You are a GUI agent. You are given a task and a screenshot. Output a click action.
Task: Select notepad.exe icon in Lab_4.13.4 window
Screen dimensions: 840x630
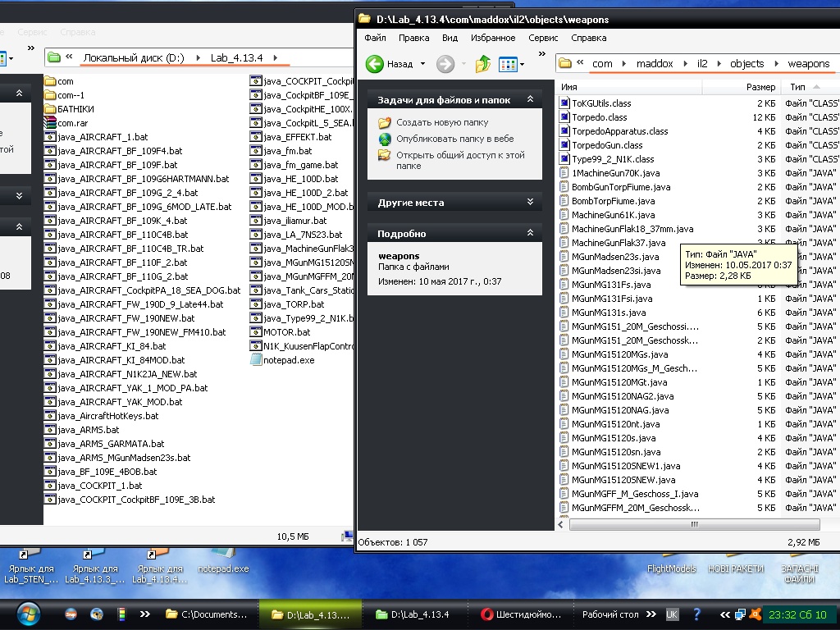coord(256,360)
